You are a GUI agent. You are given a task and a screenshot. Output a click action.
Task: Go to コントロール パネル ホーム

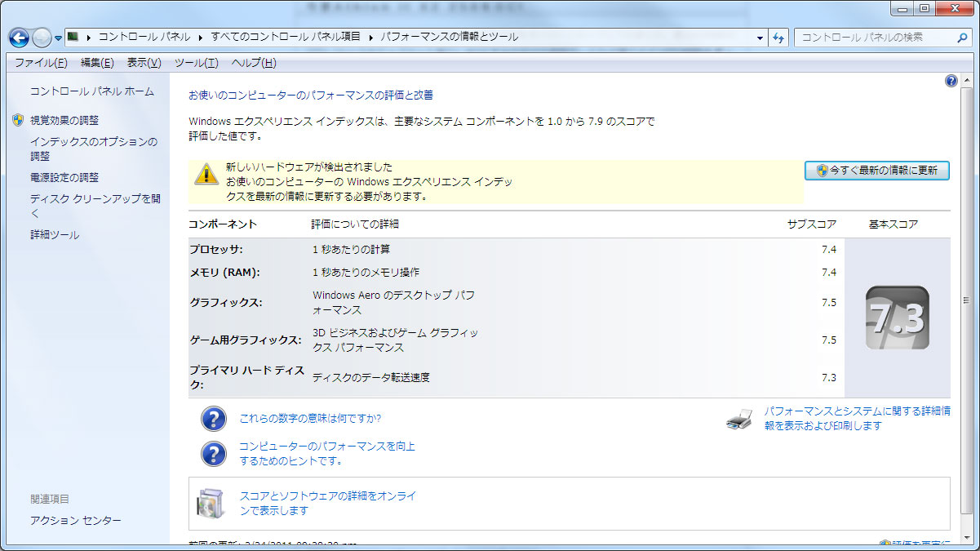(92, 91)
